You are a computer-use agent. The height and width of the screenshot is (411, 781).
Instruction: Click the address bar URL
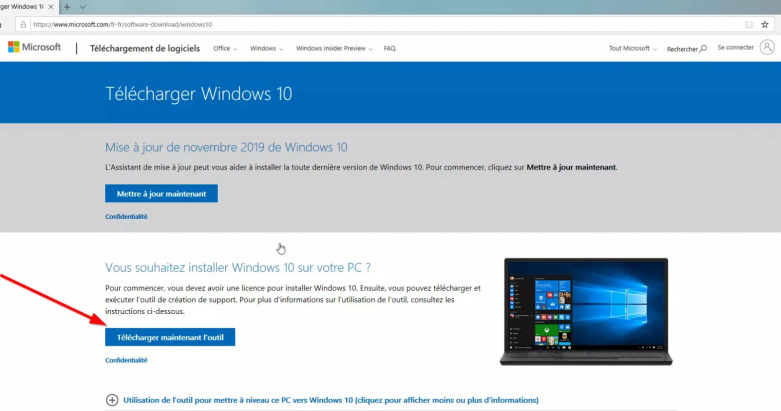tap(123, 24)
